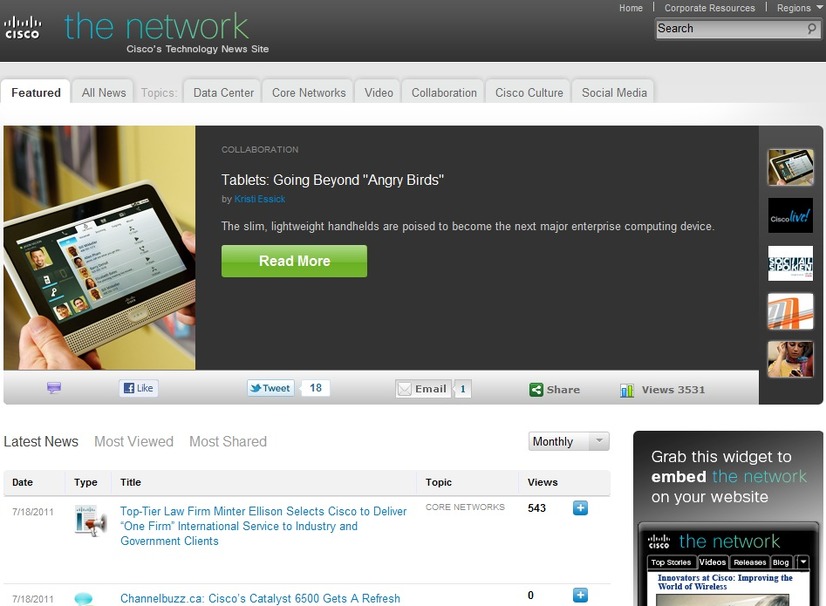
Task: Go to the Home link in the header
Action: click(631, 8)
